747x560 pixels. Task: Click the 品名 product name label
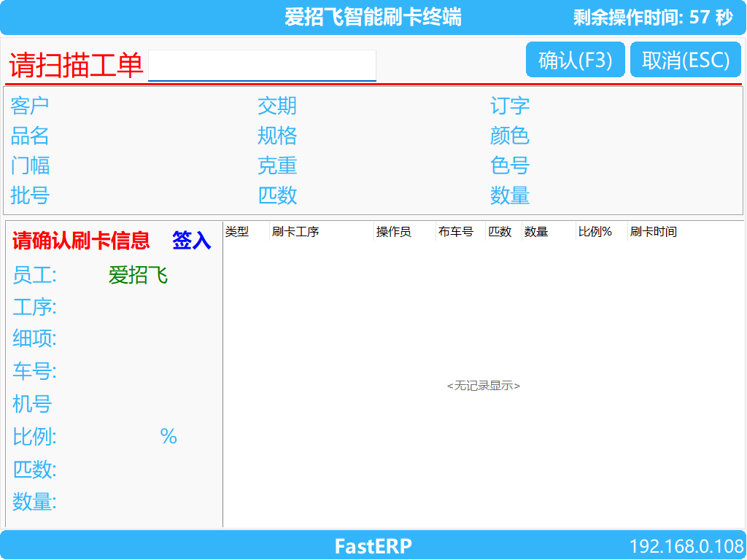29,136
